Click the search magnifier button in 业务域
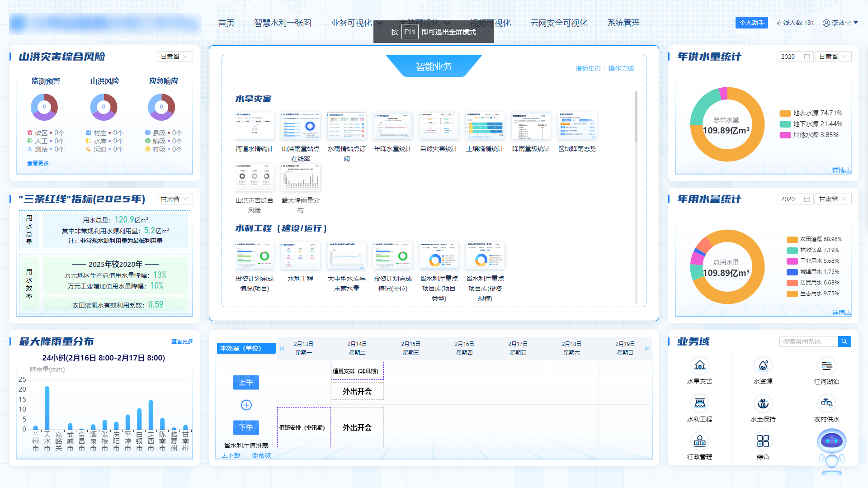 (x=844, y=341)
